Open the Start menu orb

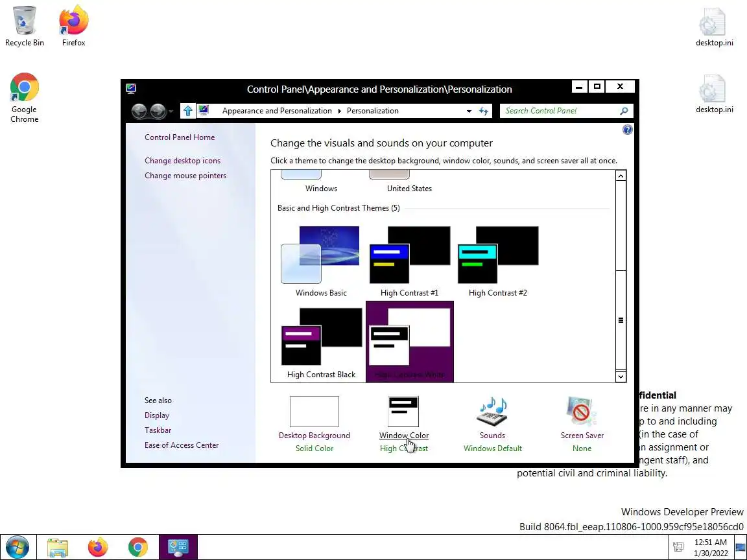pos(18,547)
